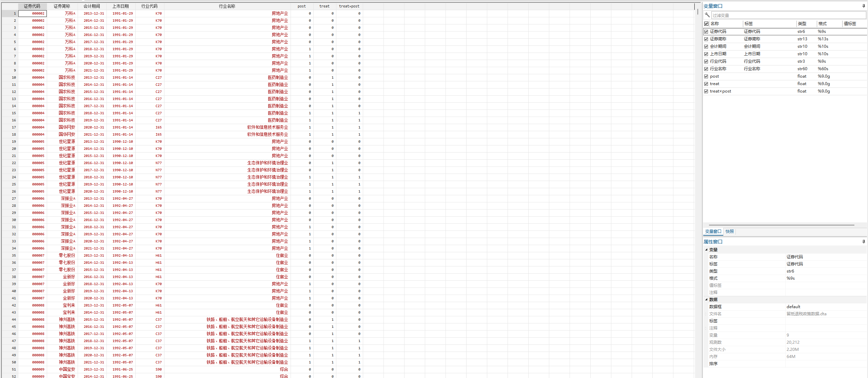This screenshot has height=378, width=868.
Task: Uncheck the treat×post variable checkbox
Action: (x=706, y=91)
